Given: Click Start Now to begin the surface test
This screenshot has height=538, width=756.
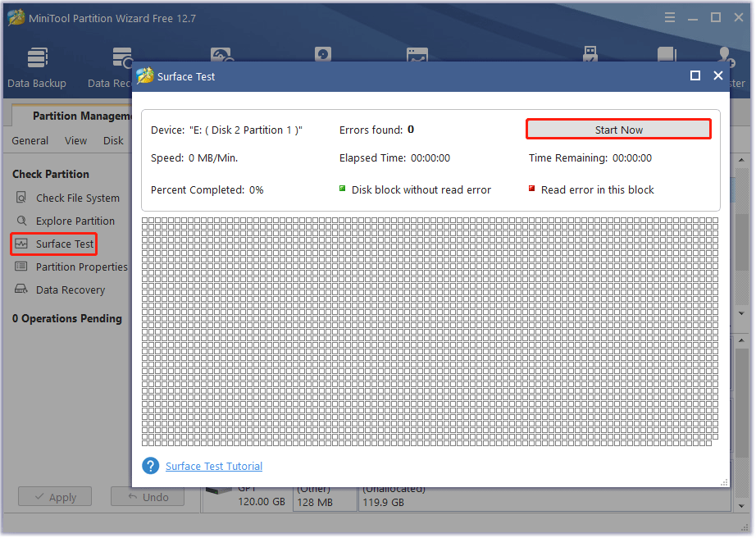Looking at the screenshot, I should 617,129.
